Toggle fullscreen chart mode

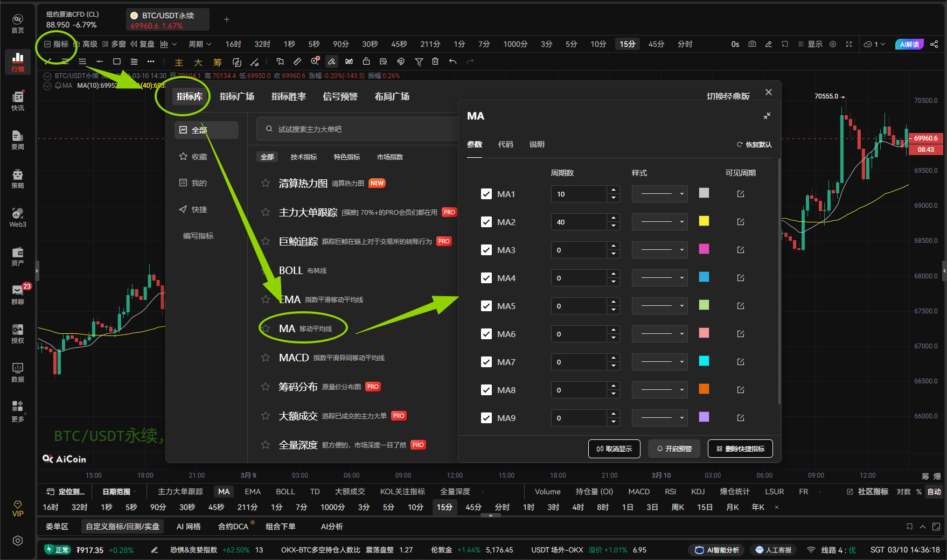click(849, 44)
